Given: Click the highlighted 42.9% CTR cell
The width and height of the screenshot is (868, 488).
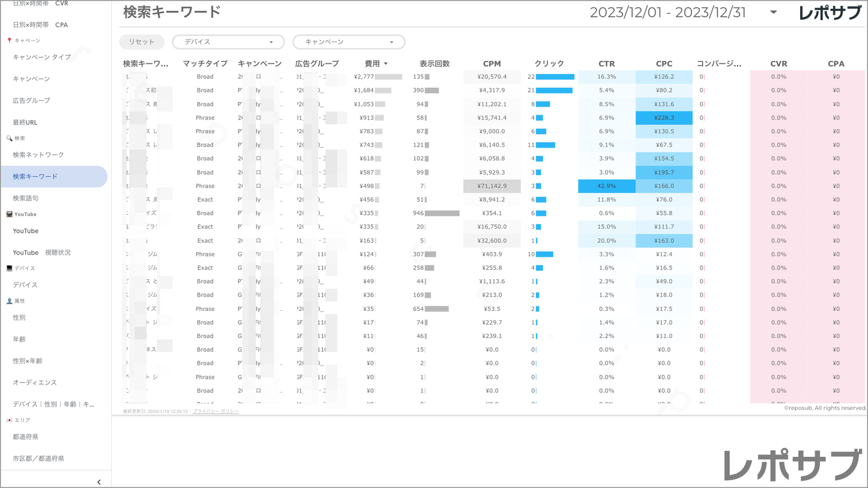Looking at the screenshot, I should click(606, 186).
